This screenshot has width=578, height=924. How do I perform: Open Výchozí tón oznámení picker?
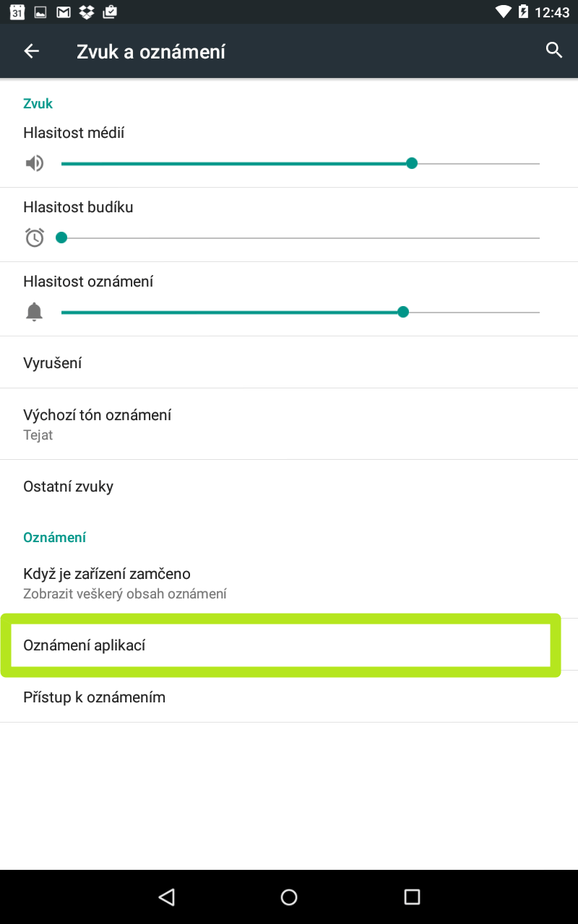coord(289,424)
